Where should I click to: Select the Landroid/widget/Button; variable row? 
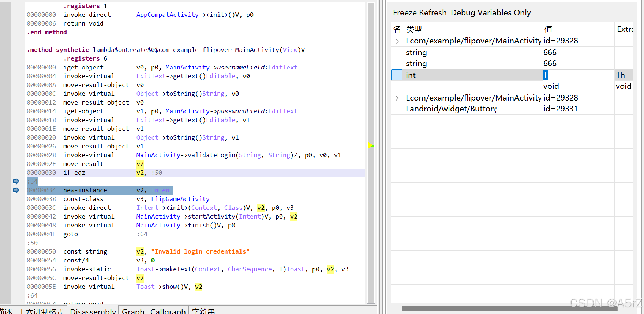coord(512,109)
